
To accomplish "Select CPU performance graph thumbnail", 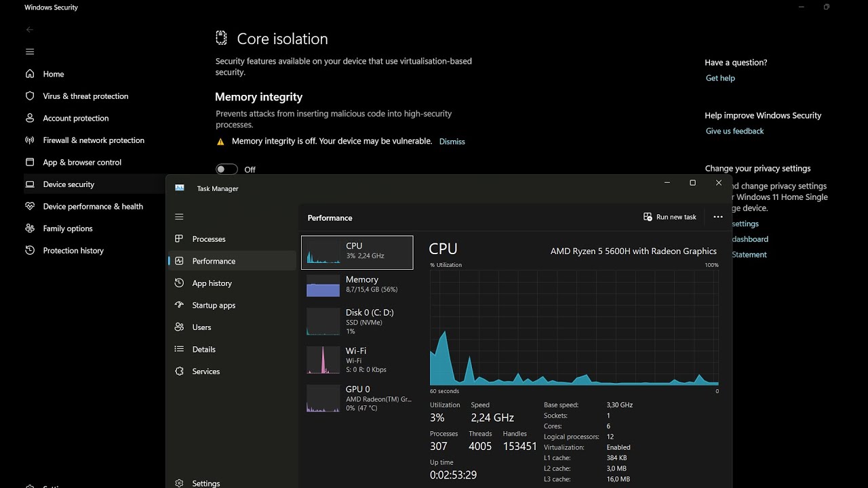I will 323,253.
